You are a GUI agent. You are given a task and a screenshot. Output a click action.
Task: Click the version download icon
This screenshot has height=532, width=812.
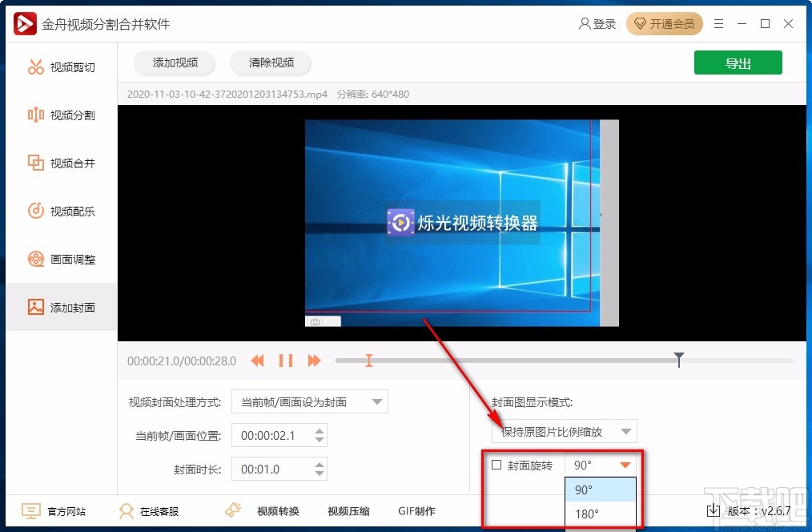[x=713, y=510]
